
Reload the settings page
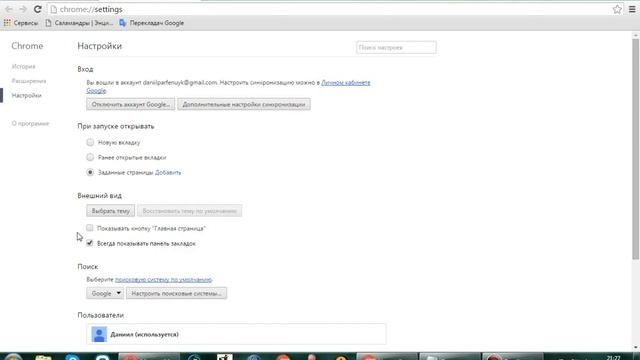click(38, 9)
